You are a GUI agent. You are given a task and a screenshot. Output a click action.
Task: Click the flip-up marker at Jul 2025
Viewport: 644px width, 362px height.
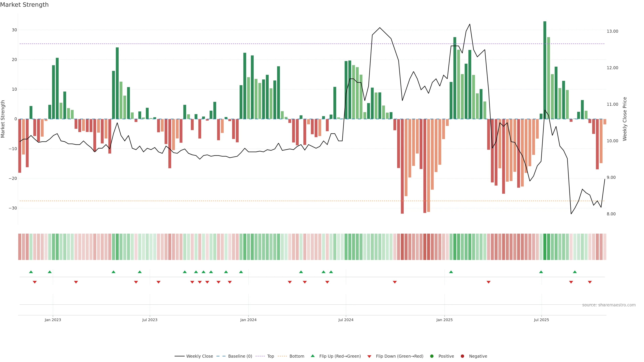pyautogui.click(x=541, y=272)
